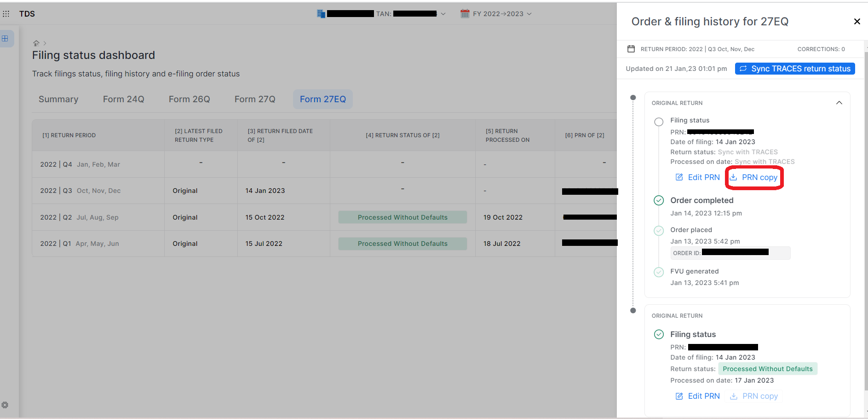Close the Order & filing history panel
Screen dimensions: 868x419
point(857,22)
